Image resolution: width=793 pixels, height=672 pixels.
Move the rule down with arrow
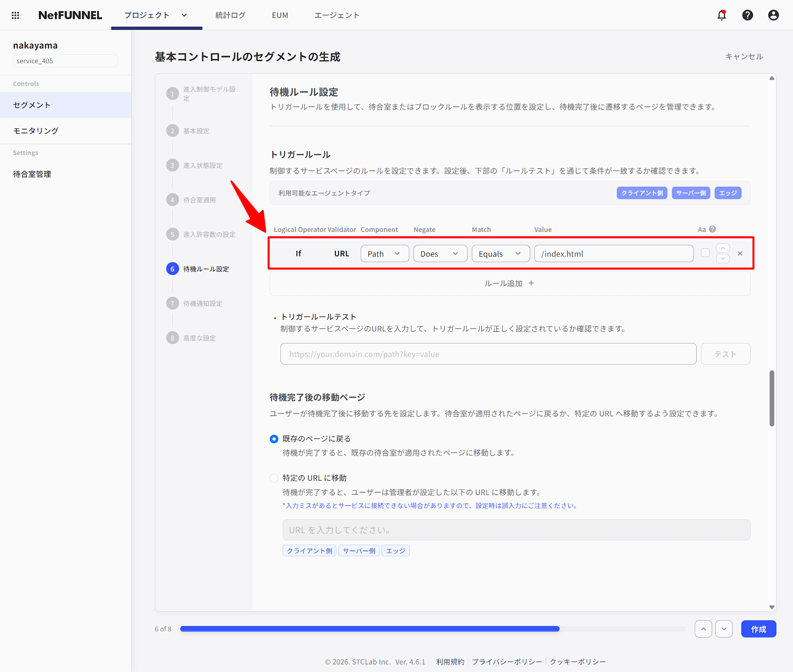tap(723, 258)
